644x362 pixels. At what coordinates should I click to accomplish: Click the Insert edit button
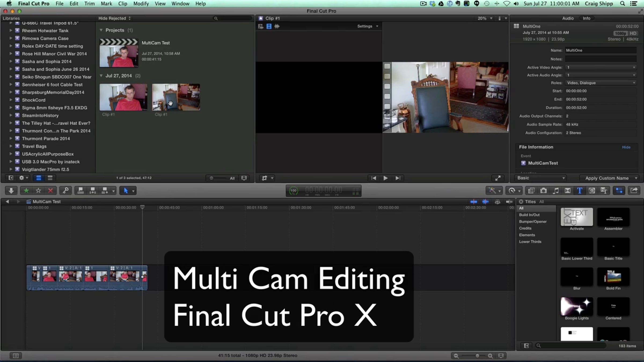click(x=93, y=191)
